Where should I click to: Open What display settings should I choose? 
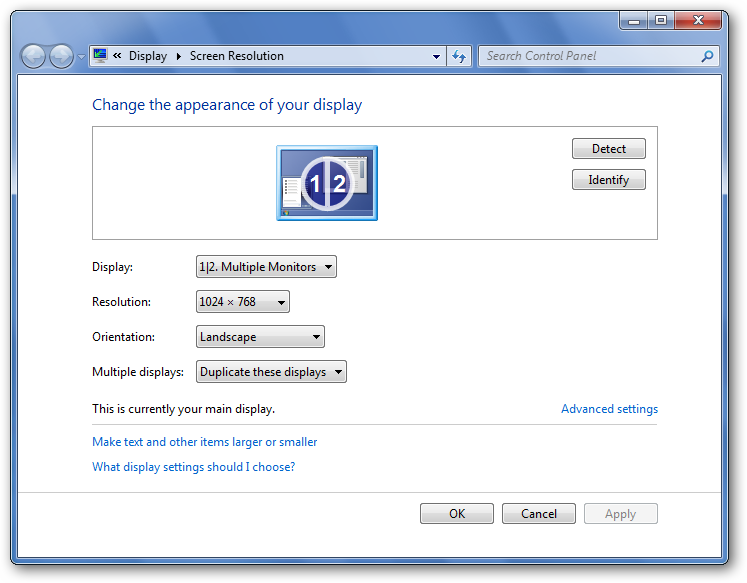click(193, 467)
